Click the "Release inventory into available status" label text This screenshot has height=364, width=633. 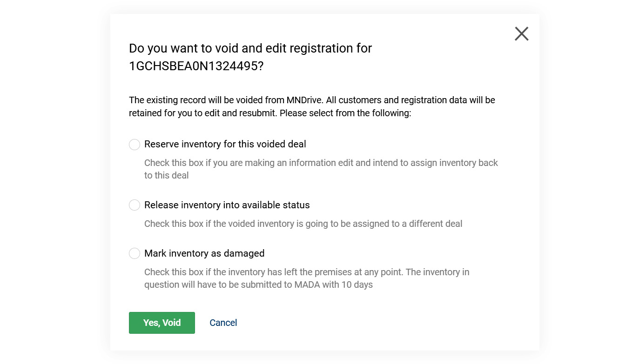pos(227,205)
